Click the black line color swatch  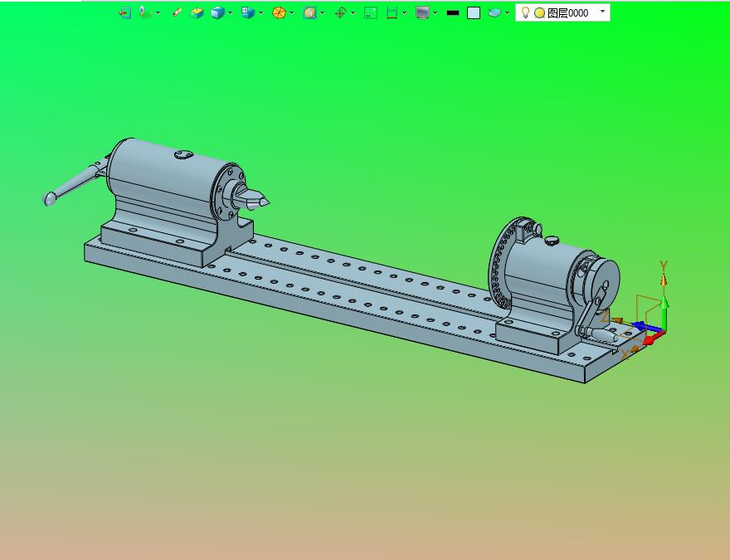(453, 13)
